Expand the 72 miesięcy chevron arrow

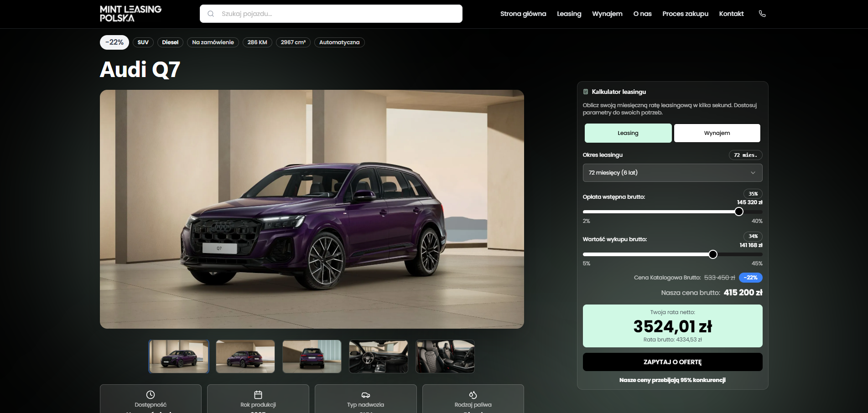[x=753, y=173]
